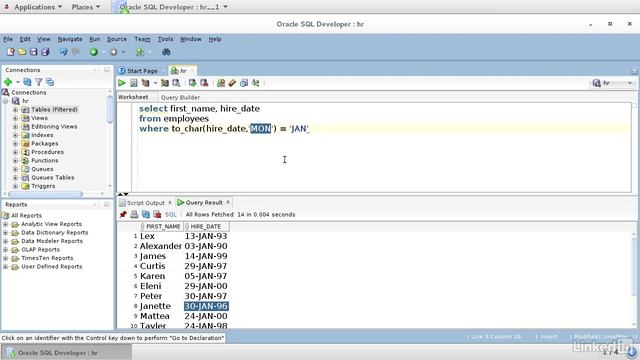This screenshot has width=640, height=360.
Task: Run Statement with the green play icon
Action: [122, 83]
